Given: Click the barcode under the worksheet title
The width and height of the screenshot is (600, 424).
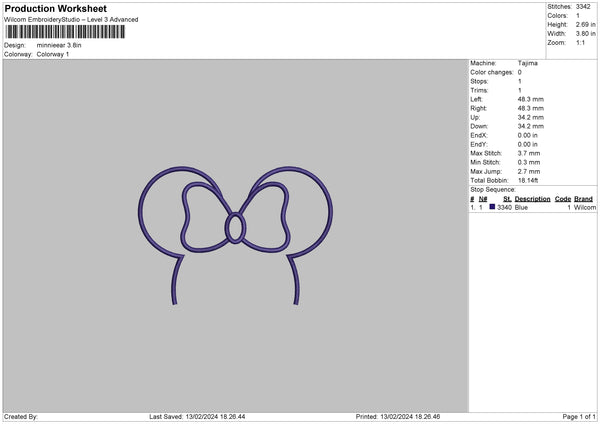Looking at the screenshot, I should tap(65, 32).
